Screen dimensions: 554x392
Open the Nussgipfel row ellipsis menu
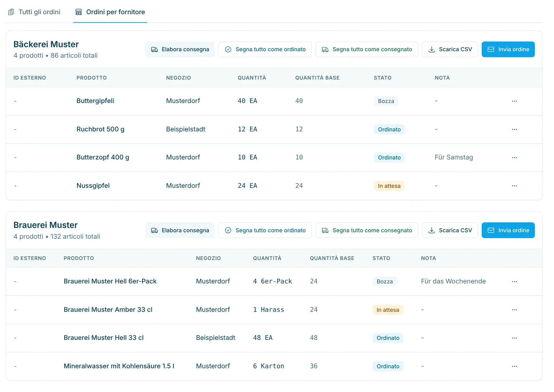click(x=514, y=186)
